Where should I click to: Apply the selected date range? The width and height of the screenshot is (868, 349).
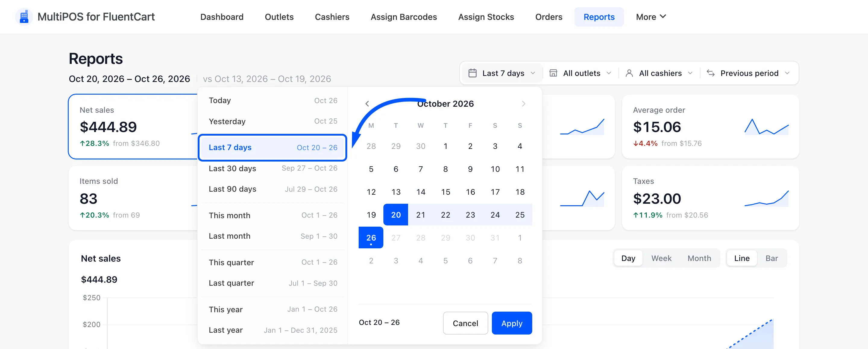pos(511,323)
